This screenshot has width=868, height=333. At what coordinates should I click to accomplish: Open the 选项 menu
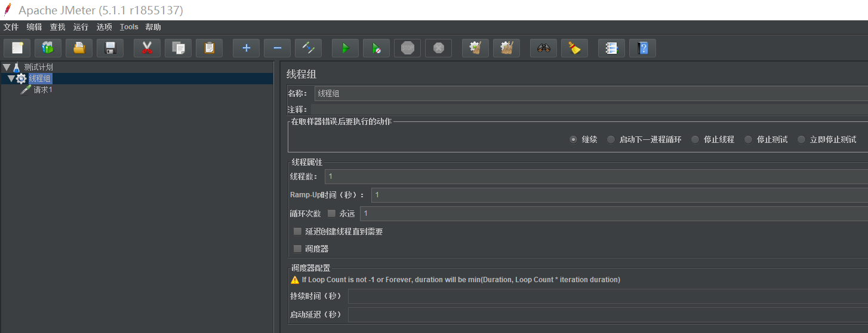click(104, 27)
